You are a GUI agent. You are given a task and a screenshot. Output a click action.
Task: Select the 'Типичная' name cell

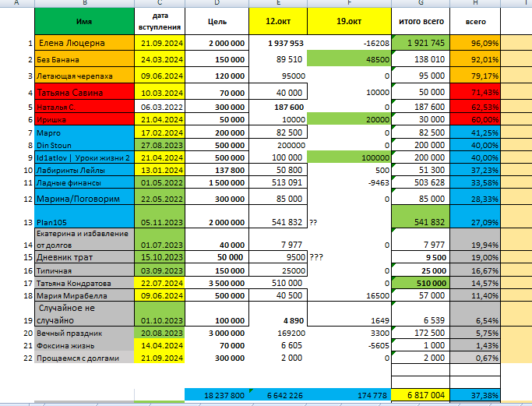(84, 270)
